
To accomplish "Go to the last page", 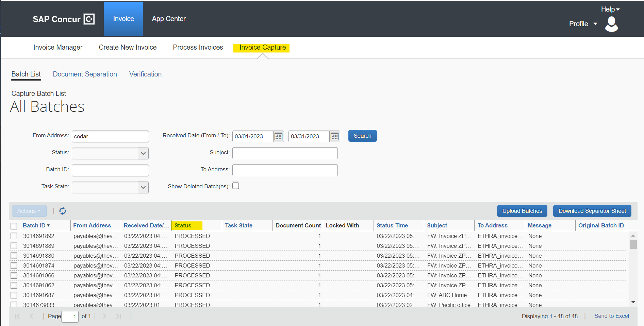I will point(118,316).
